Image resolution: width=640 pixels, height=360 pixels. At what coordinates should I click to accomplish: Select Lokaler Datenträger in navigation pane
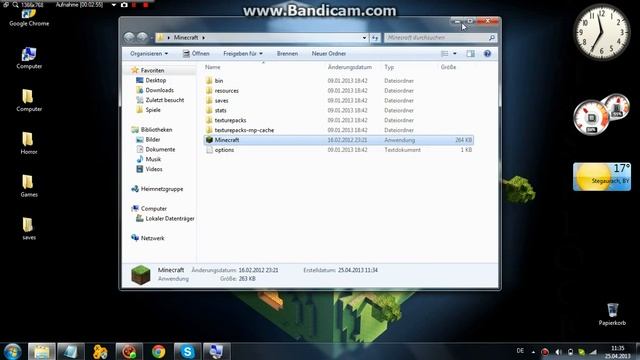(170, 218)
